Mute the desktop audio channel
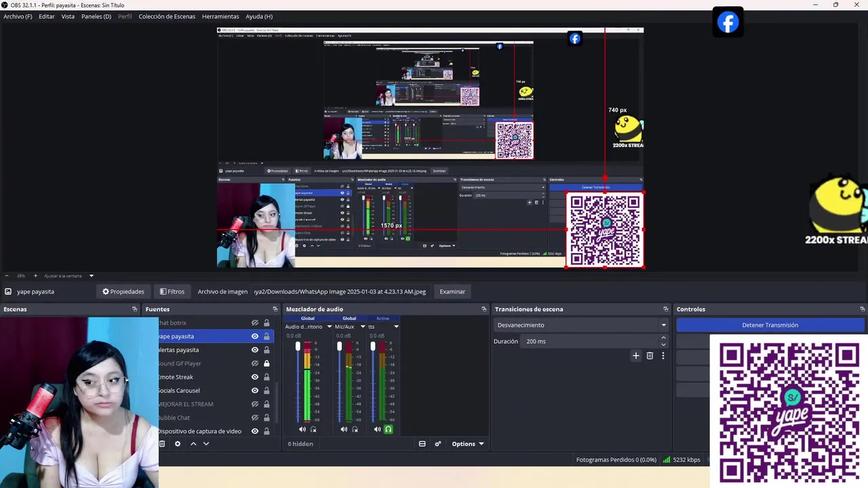This screenshot has width=868, height=488. [302, 429]
